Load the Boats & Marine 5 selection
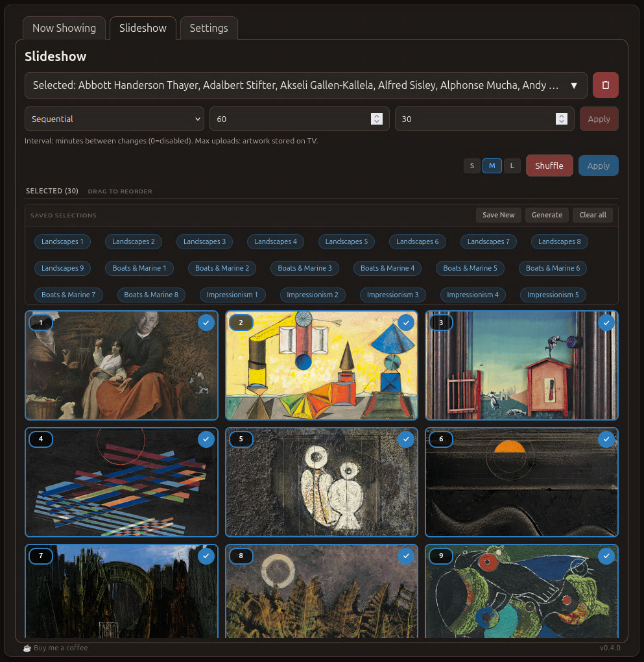This screenshot has width=644, height=662. [470, 268]
